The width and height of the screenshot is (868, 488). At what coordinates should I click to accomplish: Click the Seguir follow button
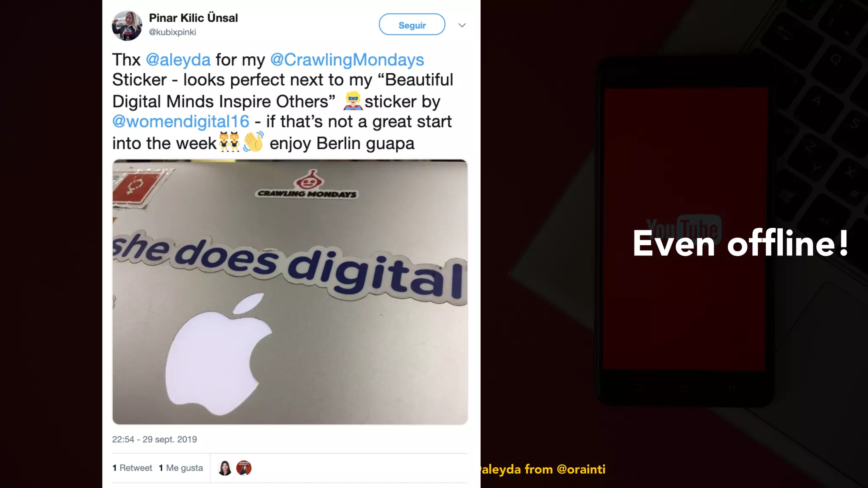tap(412, 25)
